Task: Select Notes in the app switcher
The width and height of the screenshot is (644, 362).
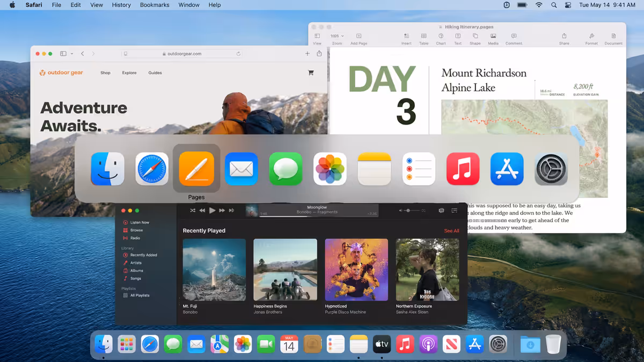Action: coord(375,169)
